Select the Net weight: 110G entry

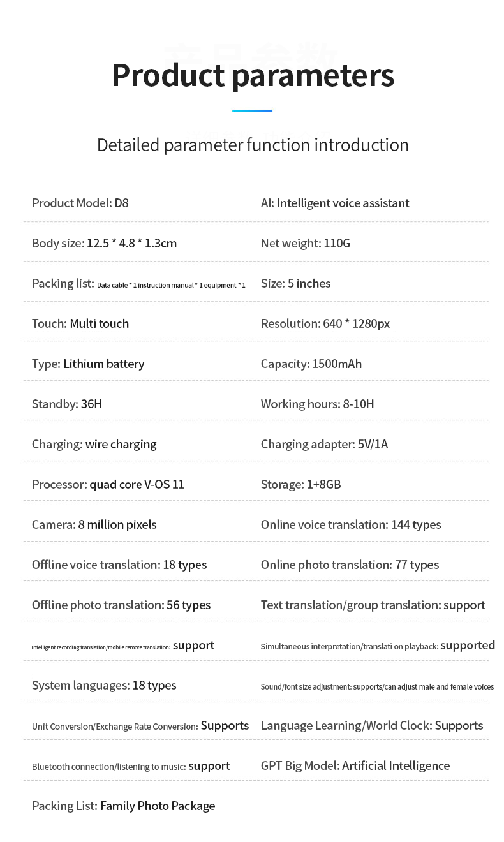(306, 243)
